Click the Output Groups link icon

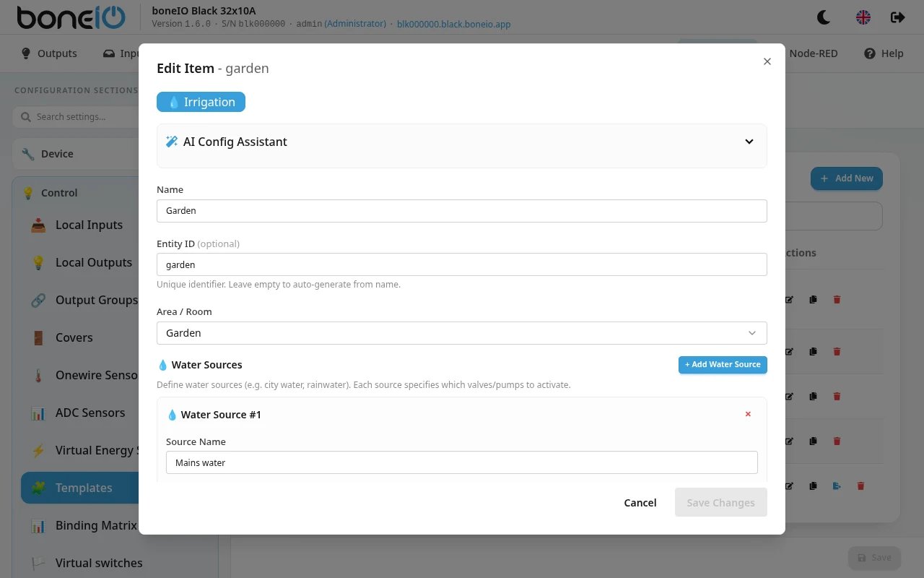(38, 300)
